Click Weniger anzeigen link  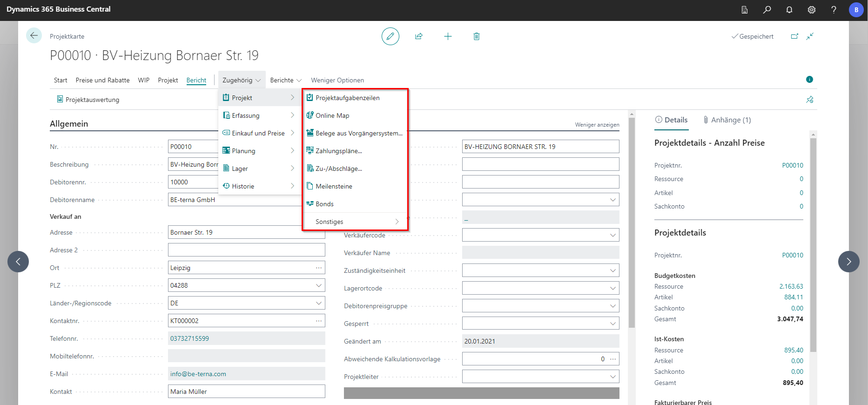coord(597,125)
